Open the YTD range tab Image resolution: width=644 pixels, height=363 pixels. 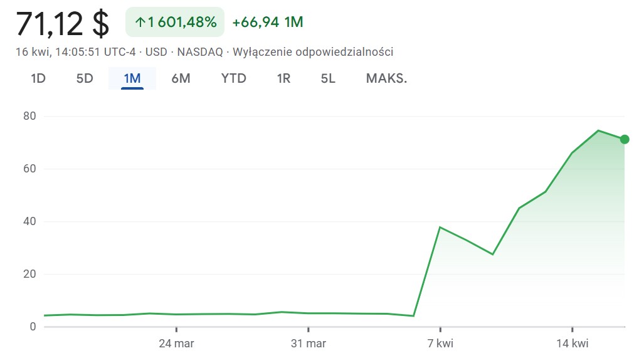[233, 79]
